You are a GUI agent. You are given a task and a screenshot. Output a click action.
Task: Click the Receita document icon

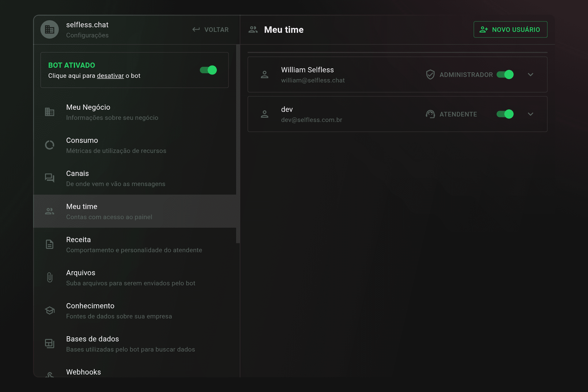pos(50,244)
